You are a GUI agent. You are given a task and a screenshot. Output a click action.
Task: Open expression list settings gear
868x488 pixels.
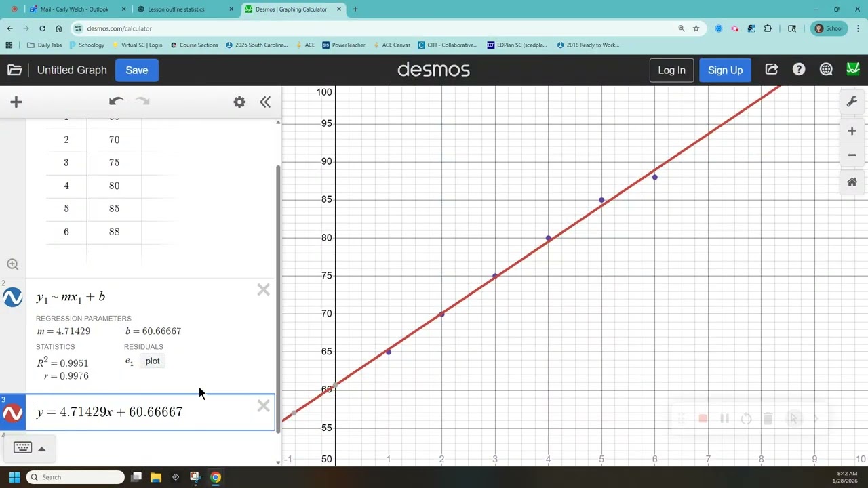[x=239, y=102]
